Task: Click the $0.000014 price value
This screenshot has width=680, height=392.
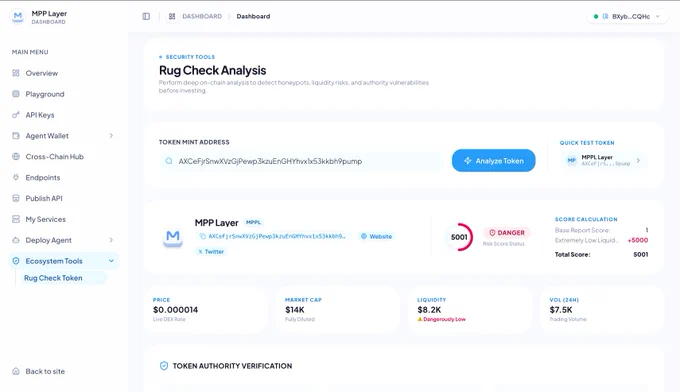Action: [176, 310]
